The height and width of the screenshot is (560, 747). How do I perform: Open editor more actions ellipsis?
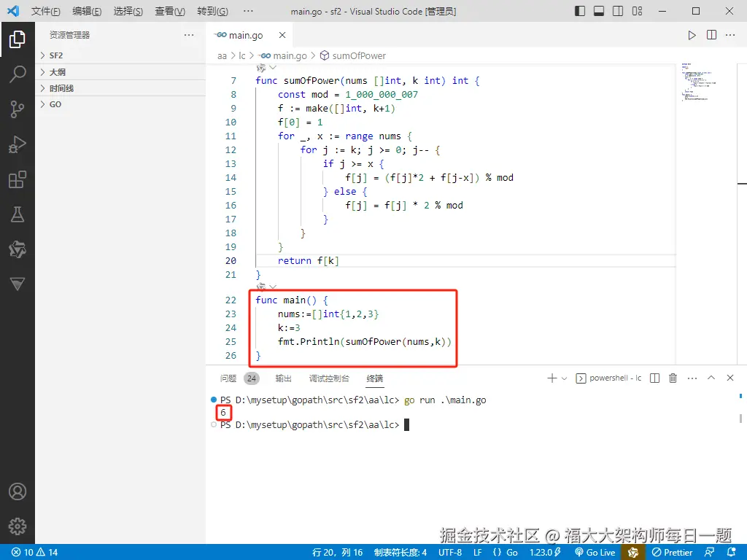(729, 35)
